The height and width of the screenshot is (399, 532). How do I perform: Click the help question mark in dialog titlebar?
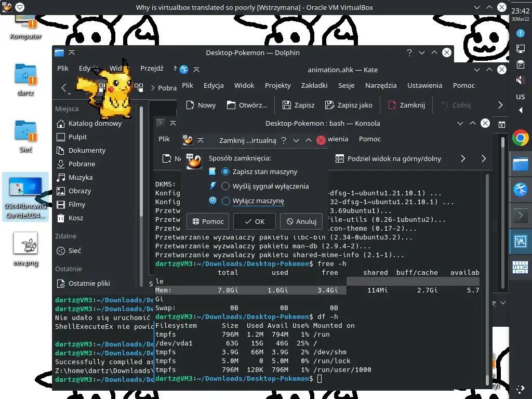tap(284, 140)
